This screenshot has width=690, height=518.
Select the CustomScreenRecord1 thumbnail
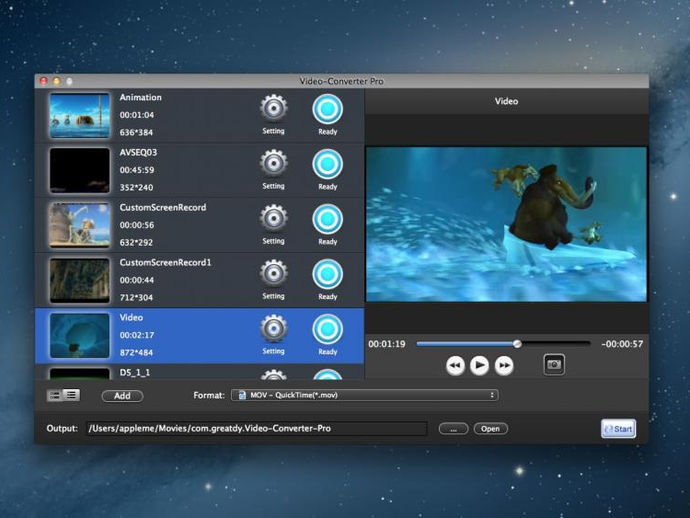80,280
